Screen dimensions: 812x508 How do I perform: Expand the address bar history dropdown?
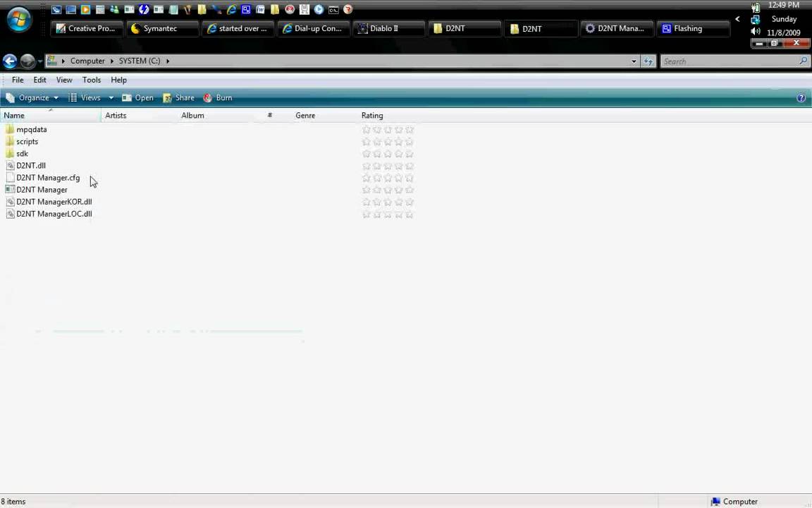634,61
